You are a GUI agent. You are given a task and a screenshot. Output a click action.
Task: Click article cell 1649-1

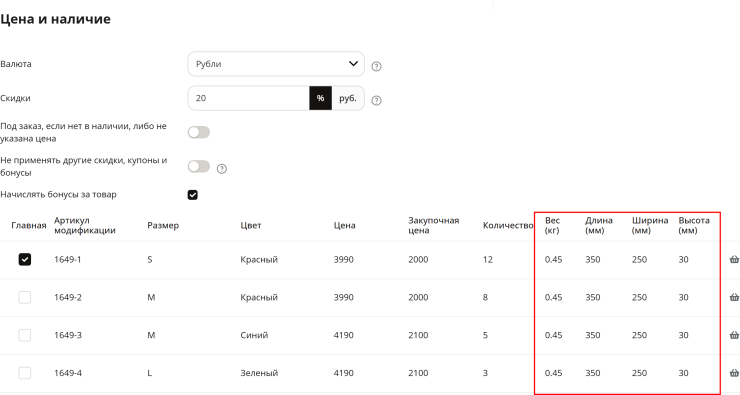pos(68,260)
